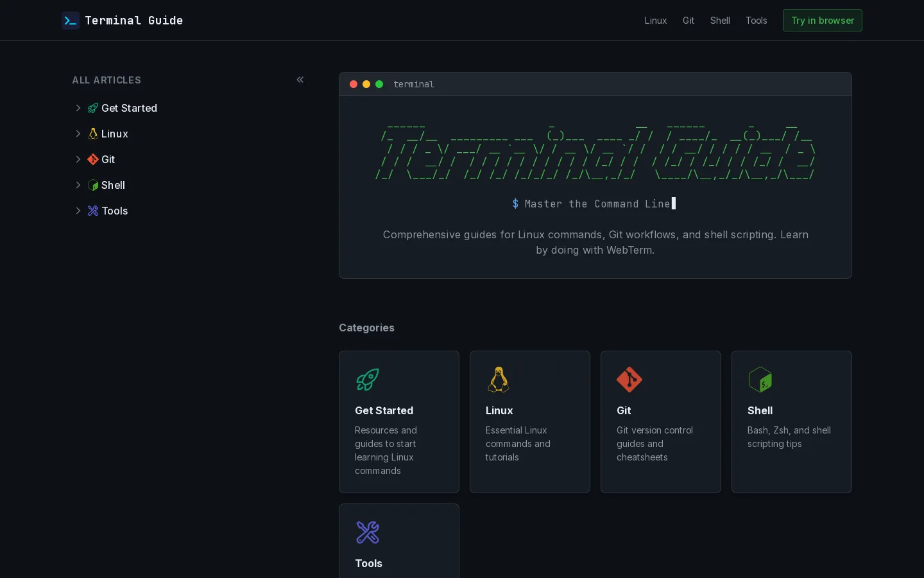This screenshot has height=578, width=924.
Task: Click the Try in browser button
Action: tap(823, 21)
